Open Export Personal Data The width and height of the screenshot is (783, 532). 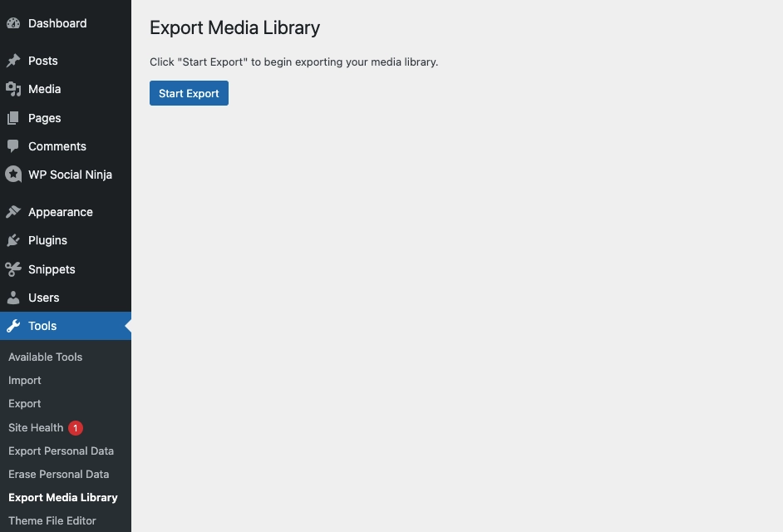click(x=61, y=451)
